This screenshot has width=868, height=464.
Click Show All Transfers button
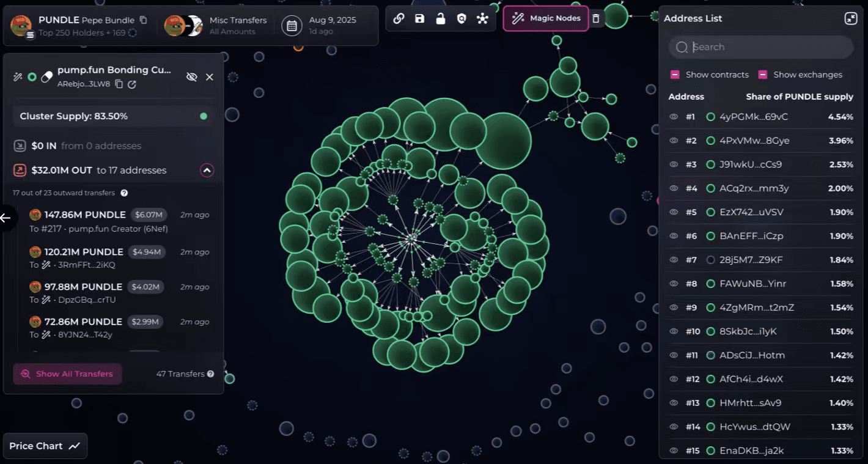[67, 374]
